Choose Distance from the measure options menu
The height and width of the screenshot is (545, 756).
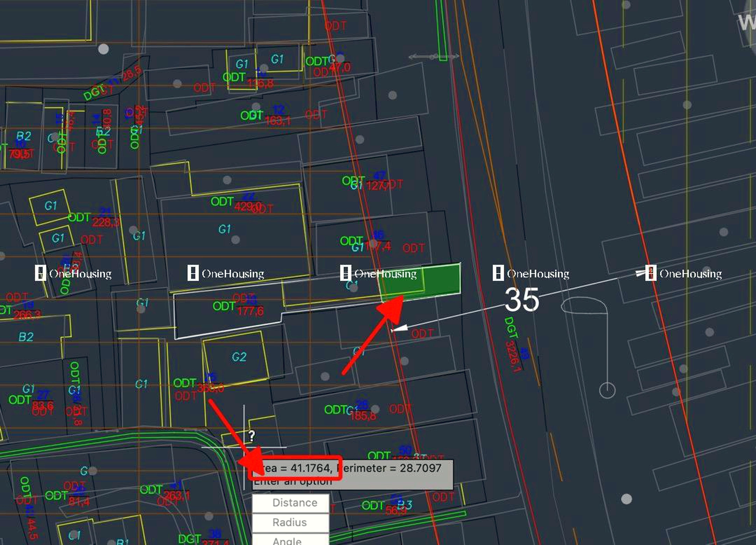click(x=290, y=503)
